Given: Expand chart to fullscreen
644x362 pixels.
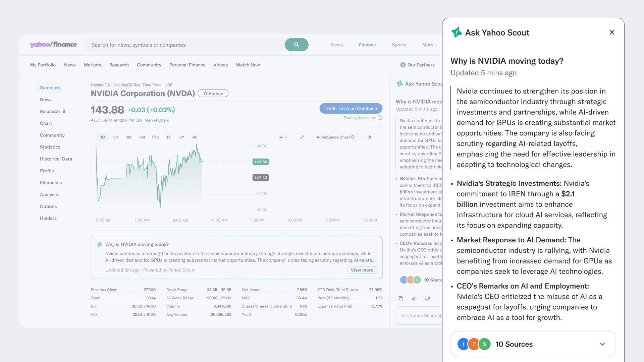Looking at the screenshot, I should (302, 137).
